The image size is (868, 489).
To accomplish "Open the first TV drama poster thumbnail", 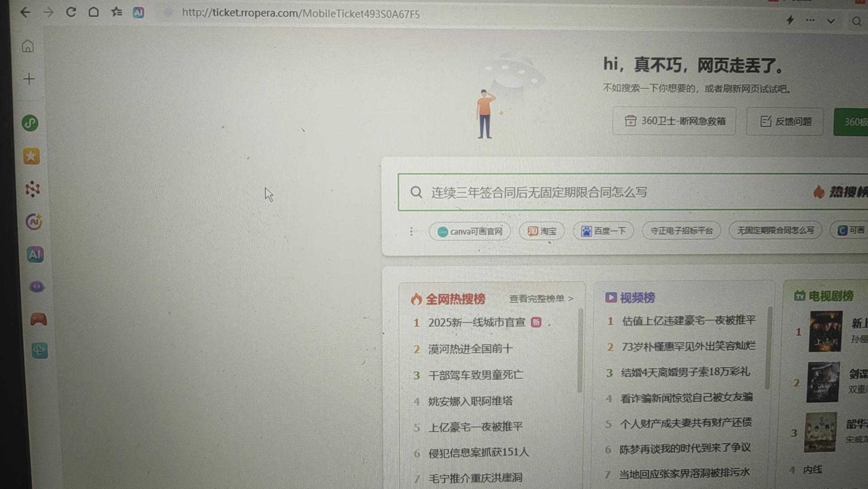I will click(825, 331).
